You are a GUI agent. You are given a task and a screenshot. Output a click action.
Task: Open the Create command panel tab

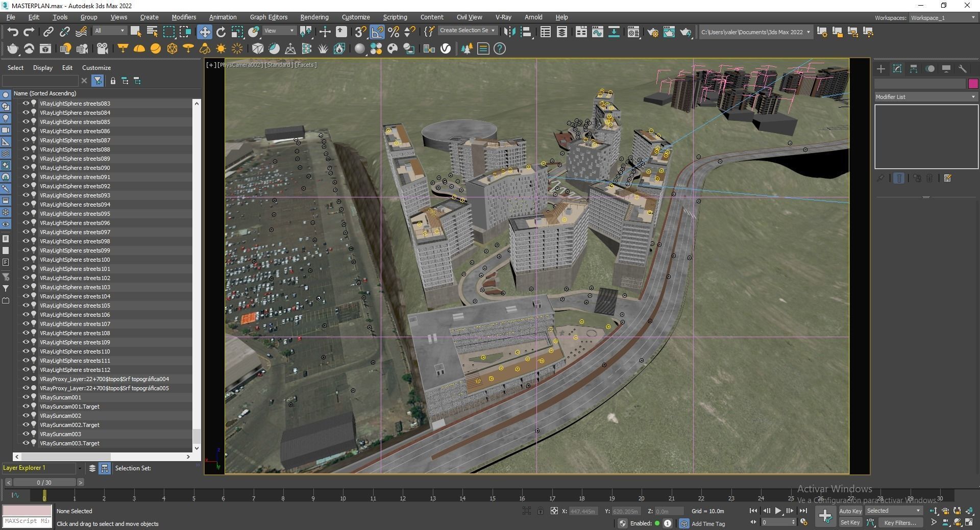pyautogui.click(x=881, y=68)
